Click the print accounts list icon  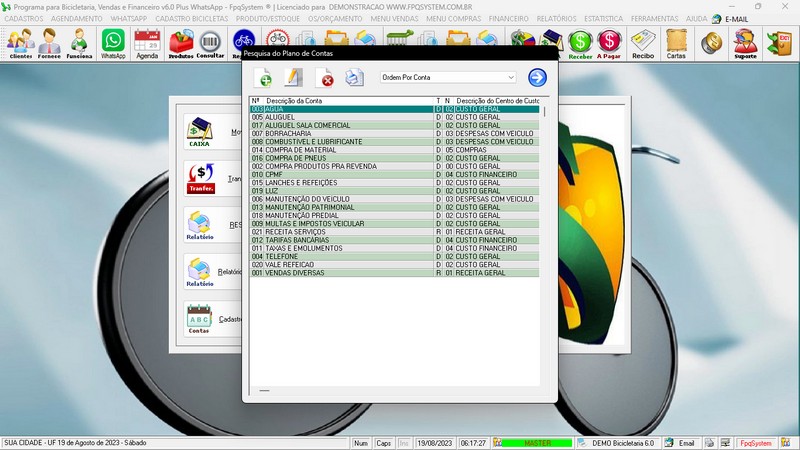click(x=354, y=78)
